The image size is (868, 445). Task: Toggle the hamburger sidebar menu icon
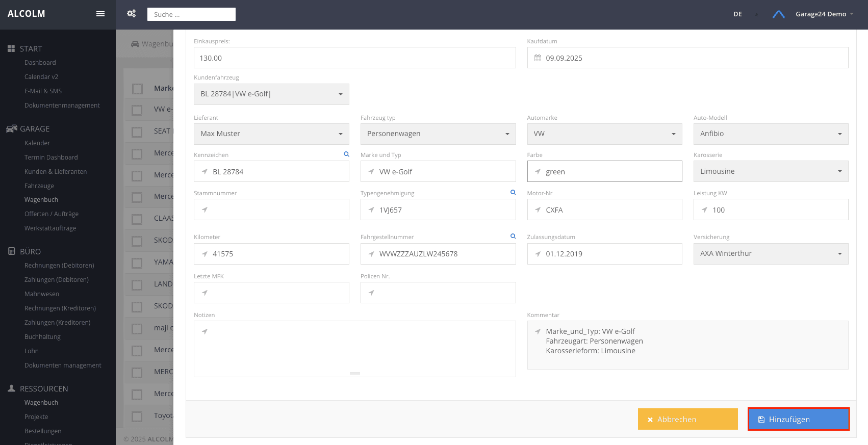100,14
